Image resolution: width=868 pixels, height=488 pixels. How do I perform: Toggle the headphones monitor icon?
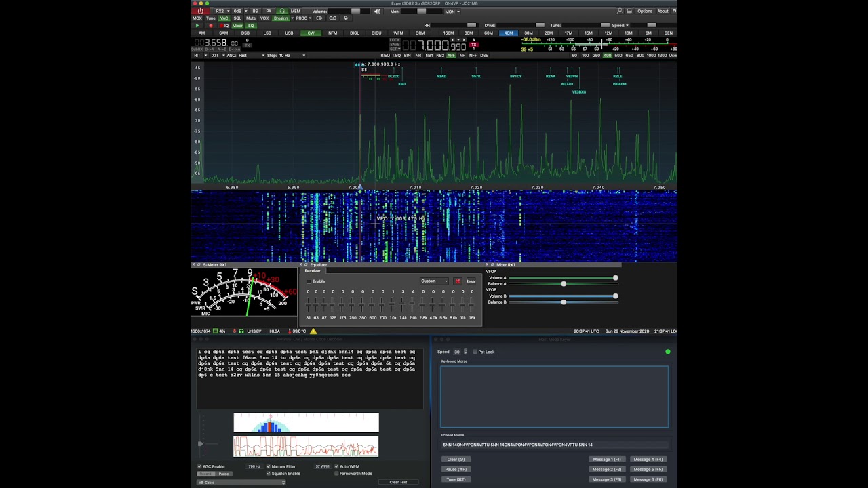point(282,12)
